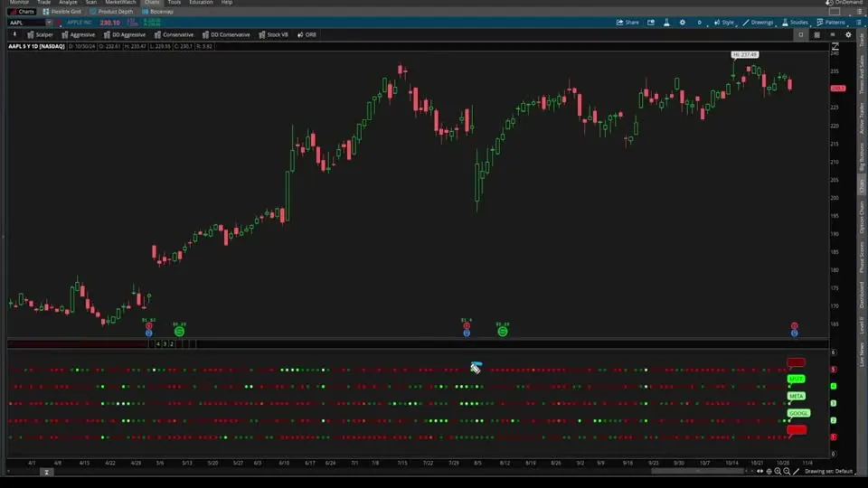Select the DD Aggressive strategy button
Viewport: 868px width, 488px height.
pyautogui.click(x=125, y=35)
